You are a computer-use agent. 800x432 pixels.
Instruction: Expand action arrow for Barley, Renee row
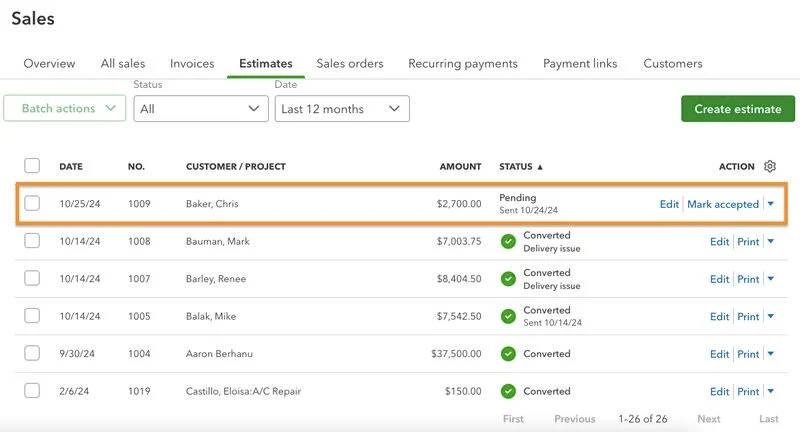(770, 278)
